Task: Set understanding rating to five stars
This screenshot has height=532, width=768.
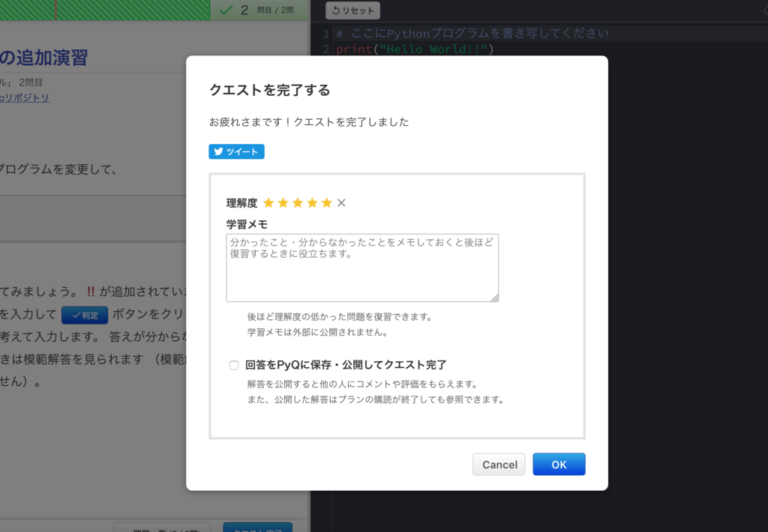Action: (327, 202)
